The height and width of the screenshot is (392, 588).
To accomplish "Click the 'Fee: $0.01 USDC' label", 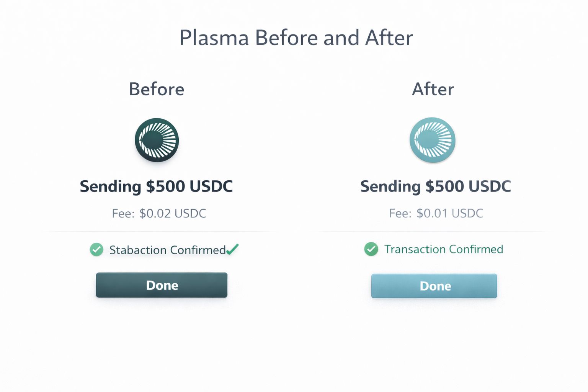I will tap(436, 213).
